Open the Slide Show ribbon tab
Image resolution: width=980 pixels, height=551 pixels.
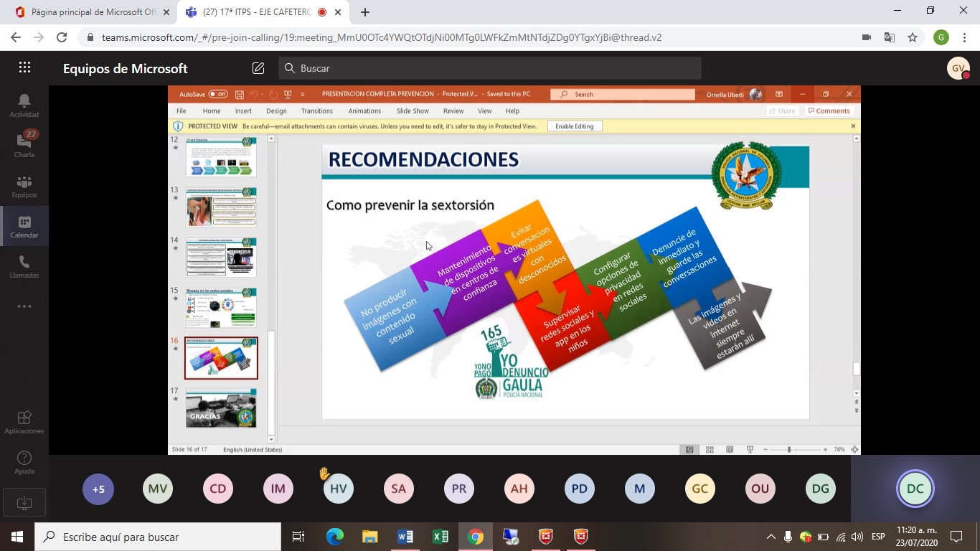point(413,111)
